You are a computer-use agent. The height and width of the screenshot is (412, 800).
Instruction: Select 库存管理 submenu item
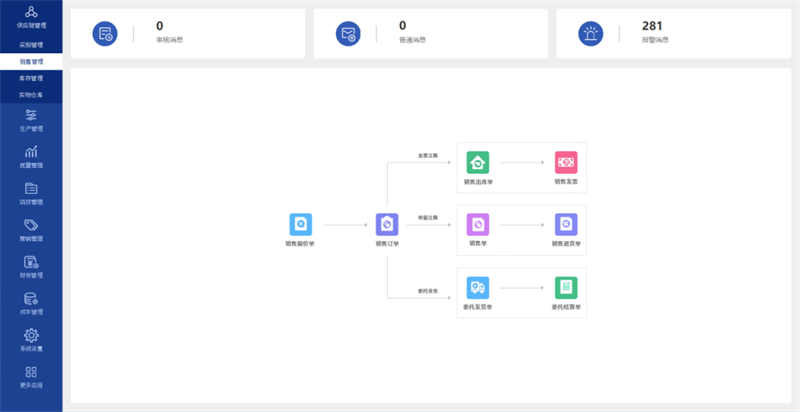click(31, 77)
